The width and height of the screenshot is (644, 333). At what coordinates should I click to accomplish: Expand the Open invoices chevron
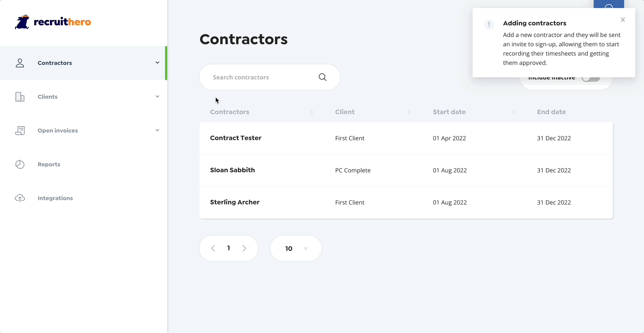157,130
